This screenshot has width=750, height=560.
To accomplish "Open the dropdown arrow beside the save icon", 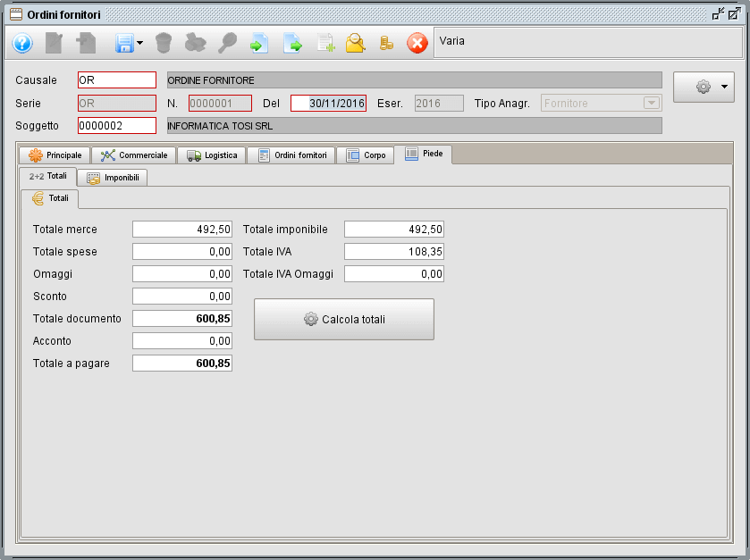I will click(140, 43).
